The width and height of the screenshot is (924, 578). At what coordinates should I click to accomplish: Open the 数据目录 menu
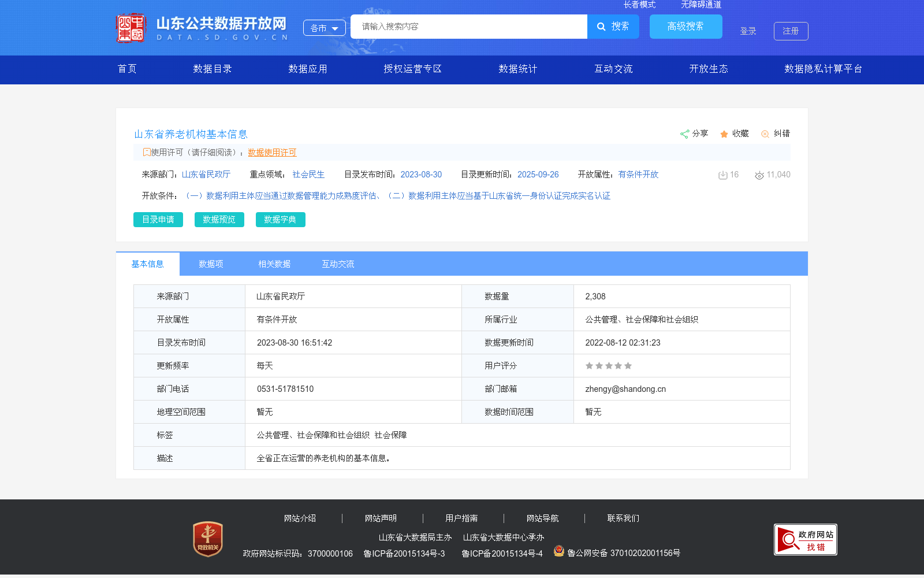(x=213, y=69)
